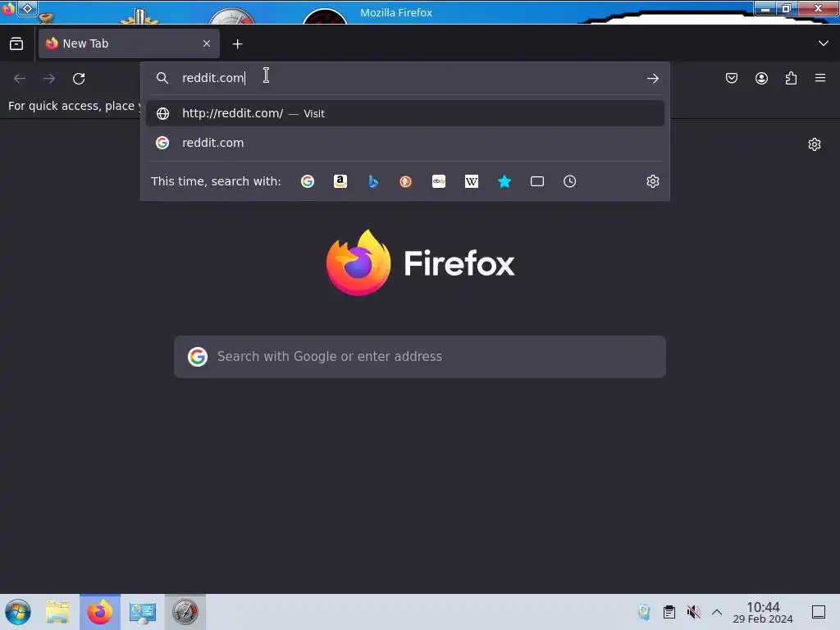The image size is (840, 630).
Task: Search this time with DuckDuckGo
Action: (x=405, y=181)
